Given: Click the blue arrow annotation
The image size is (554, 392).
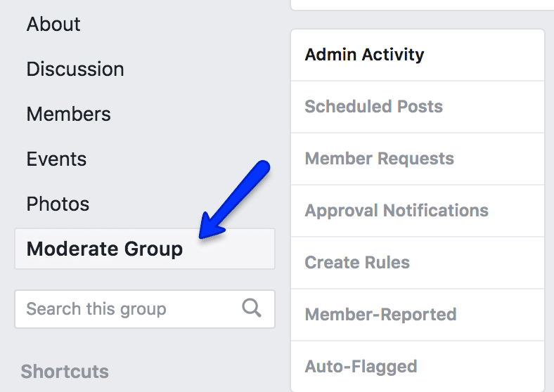Looking at the screenshot, I should [234, 200].
